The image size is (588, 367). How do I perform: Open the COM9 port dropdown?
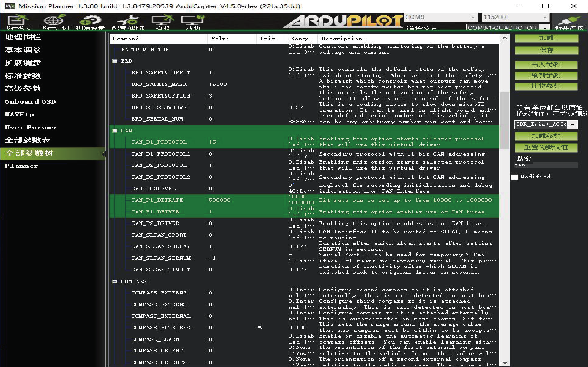coord(473,17)
